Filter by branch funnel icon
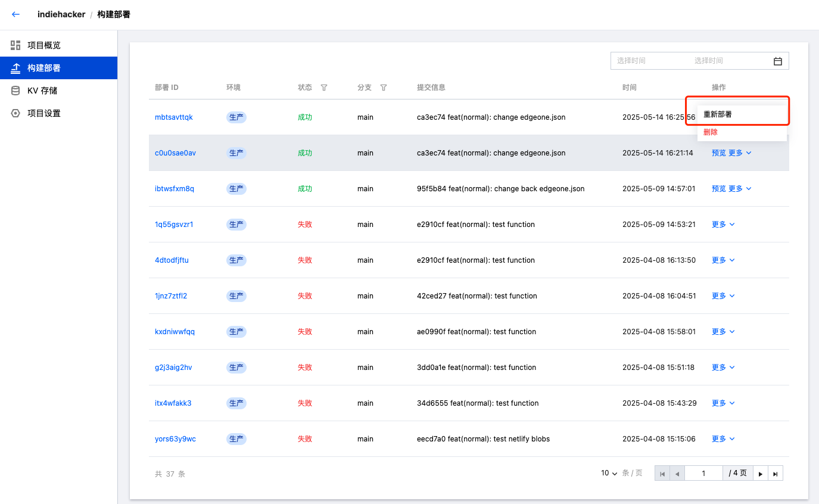Image resolution: width=819 pixels, height=504 pixels. pyautogui.click(x=384, y=88)
